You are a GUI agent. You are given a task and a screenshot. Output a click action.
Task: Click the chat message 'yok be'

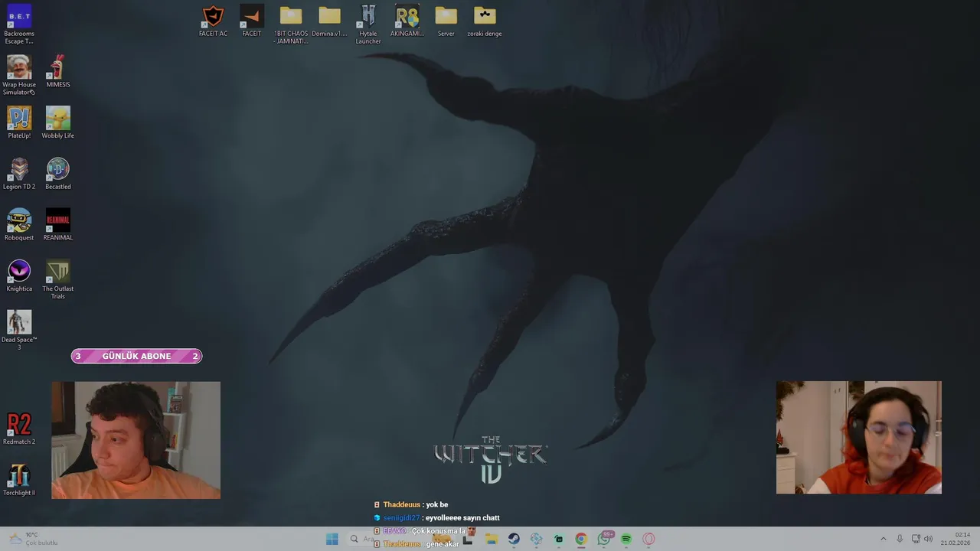(437, 505)
